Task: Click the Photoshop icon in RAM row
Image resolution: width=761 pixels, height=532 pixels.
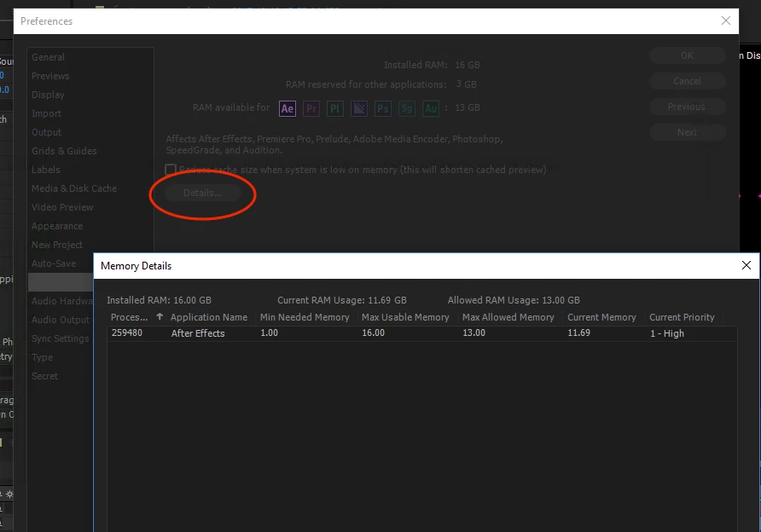Action: 383,108
